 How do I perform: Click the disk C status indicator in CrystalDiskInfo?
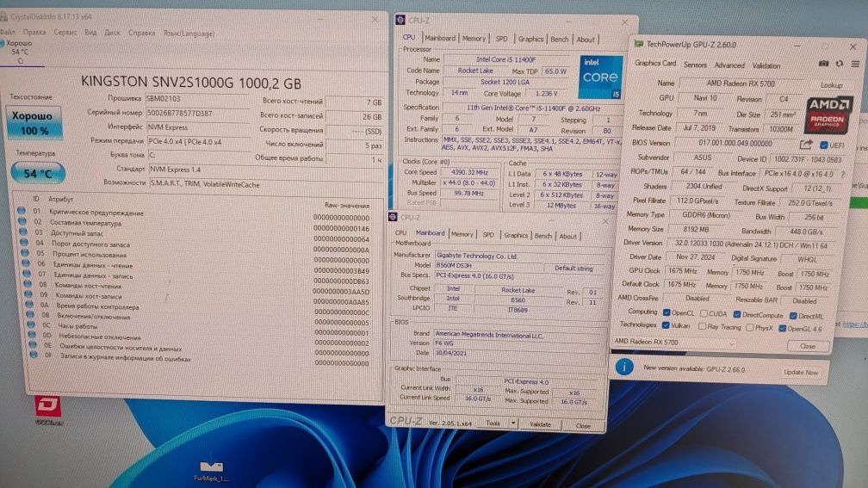click(x=18, y=52)
